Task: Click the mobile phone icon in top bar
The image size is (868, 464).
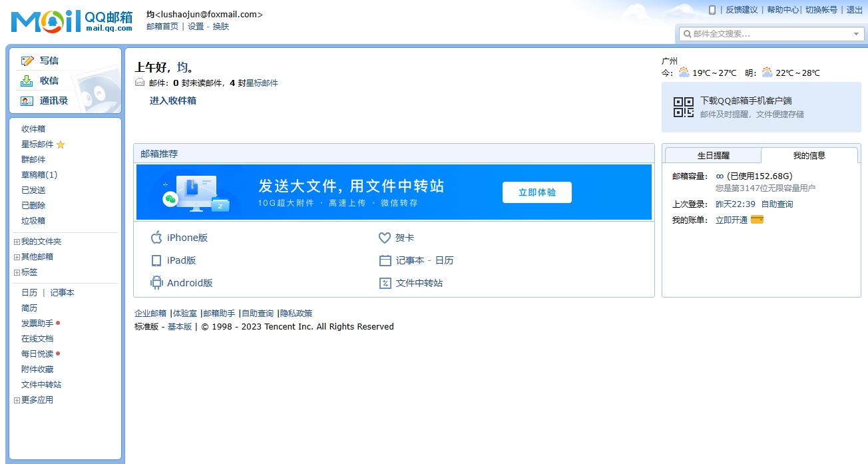Action: coord(712,10)
